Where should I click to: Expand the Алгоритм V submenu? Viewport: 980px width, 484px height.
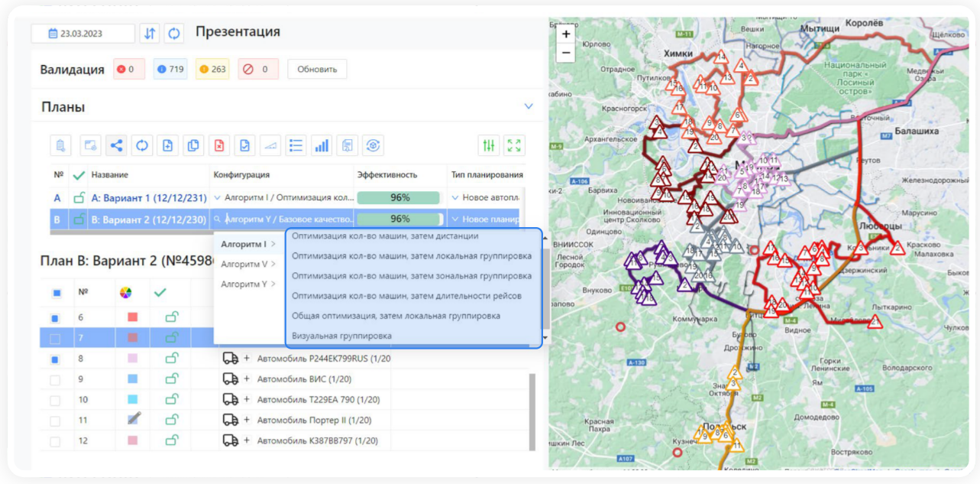coord(248,264)
